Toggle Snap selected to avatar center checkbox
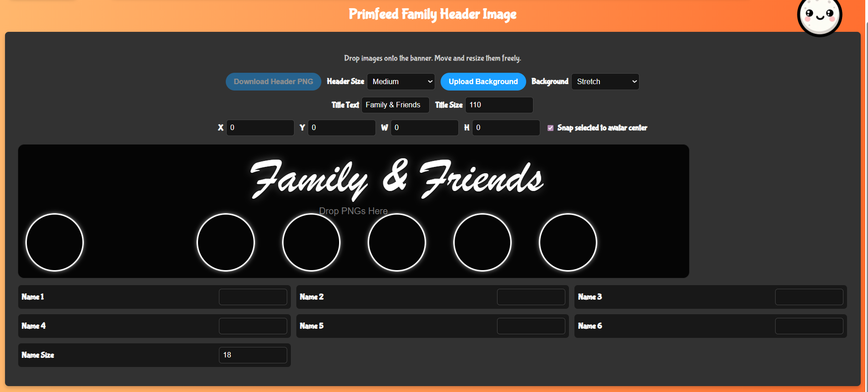The height and width of the screenshot is (392, 868). 550,128
